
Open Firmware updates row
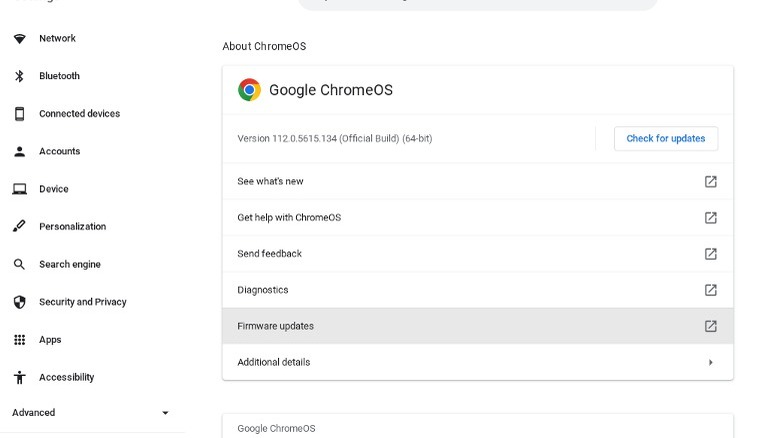pos(477,326)
